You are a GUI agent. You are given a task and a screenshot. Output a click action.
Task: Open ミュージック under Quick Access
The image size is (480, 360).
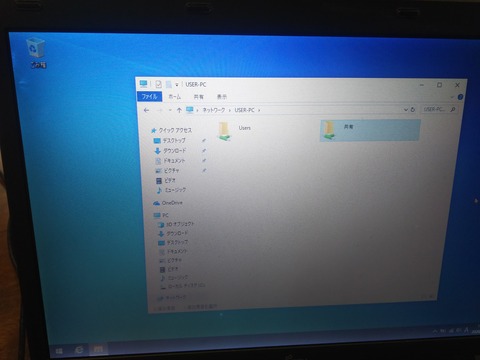point(171,190)
